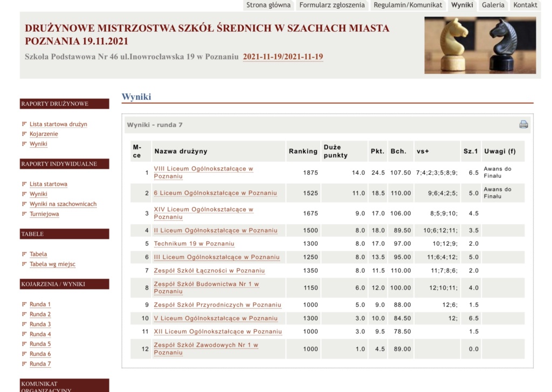Click the chess knights header image

pyautogui.click(x=480, y=45)
